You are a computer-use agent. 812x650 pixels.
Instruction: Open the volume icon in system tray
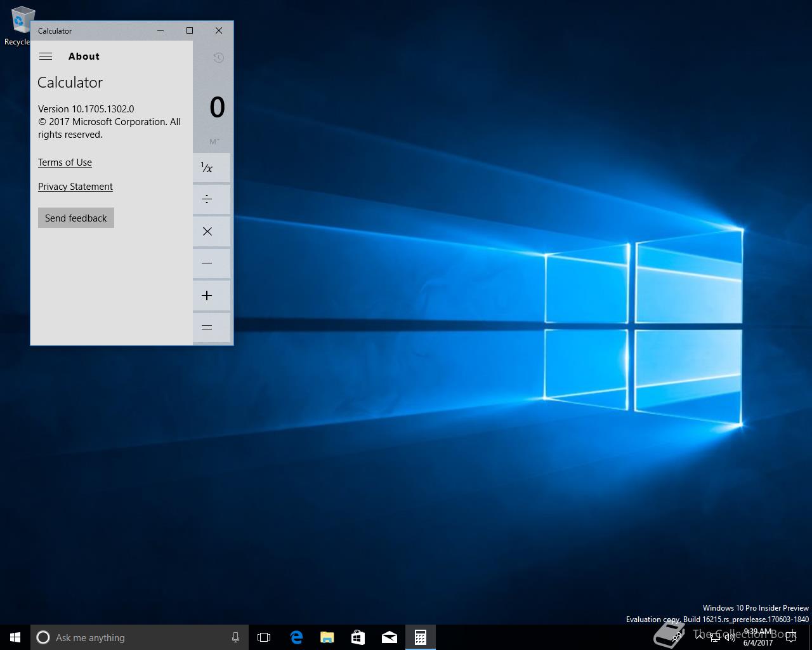(x=730, y=637)
